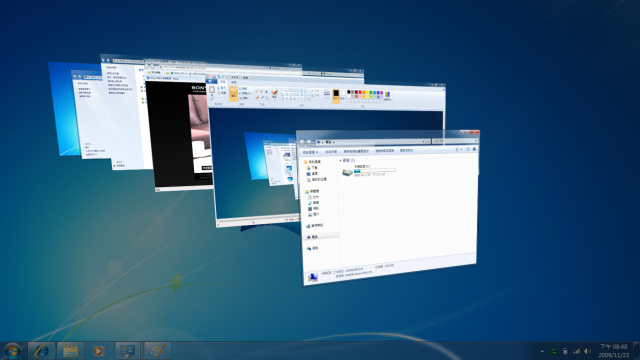Open the blue Paint application menu button
Viewport: 640px width, 360px height.
[x=212, y=81]
